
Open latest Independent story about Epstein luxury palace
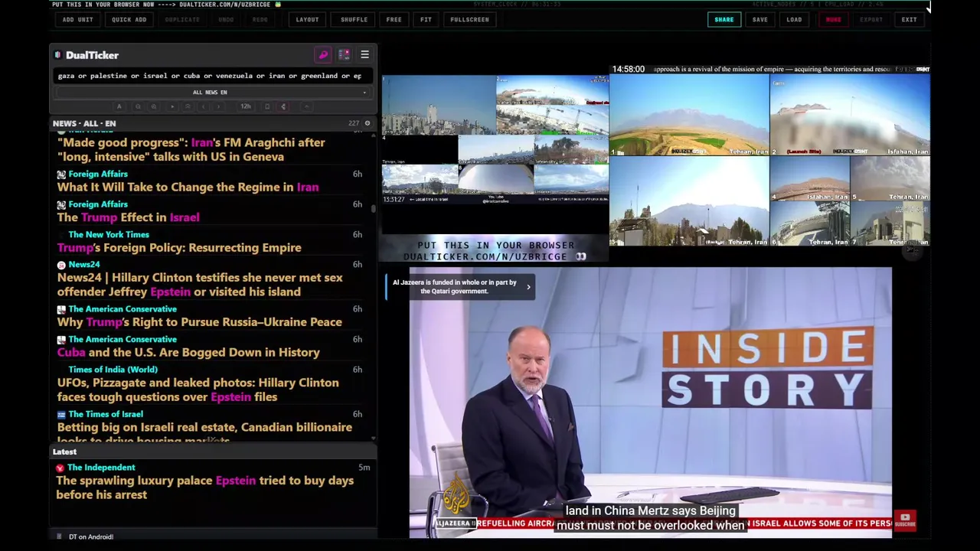coord(204,487)
